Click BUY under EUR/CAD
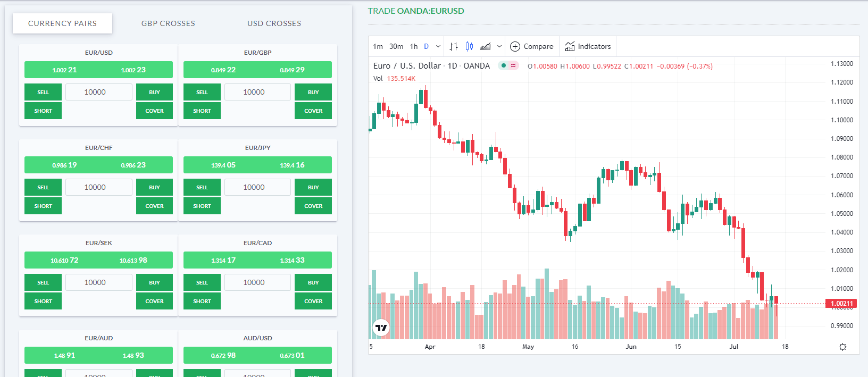Screen dimensions: 868x377 (x=313, y=282)
